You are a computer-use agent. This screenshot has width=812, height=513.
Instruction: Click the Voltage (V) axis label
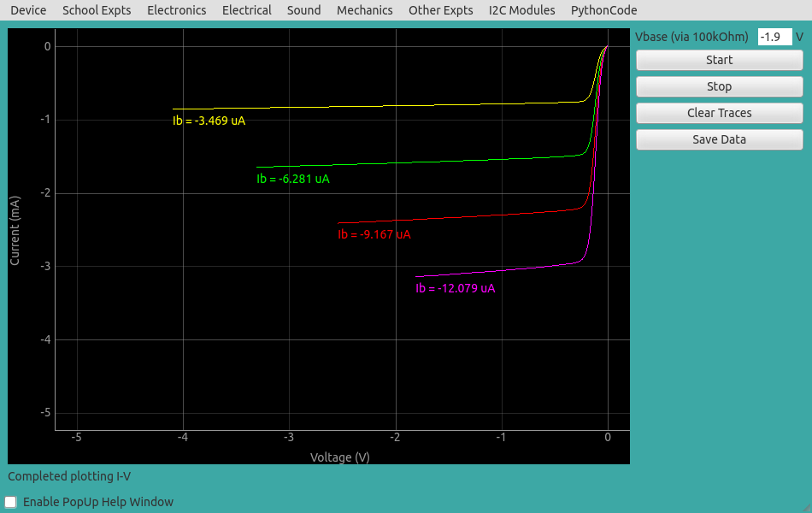pyautogui.click(x=339, y=457)
